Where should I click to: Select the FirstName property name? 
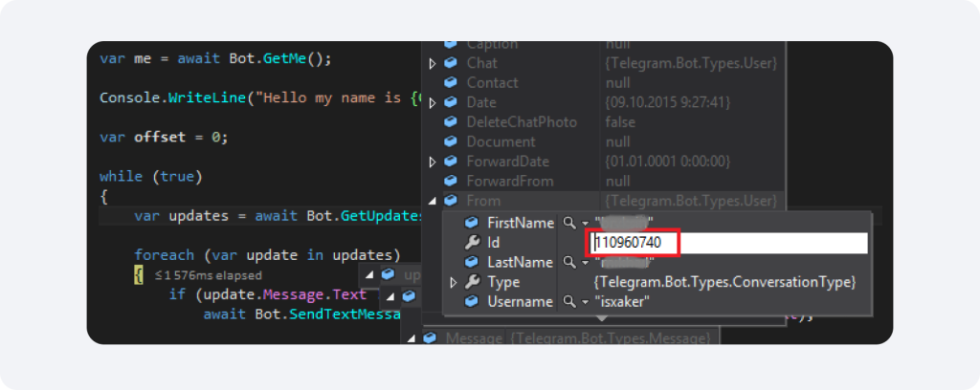[x=521, y=223]
